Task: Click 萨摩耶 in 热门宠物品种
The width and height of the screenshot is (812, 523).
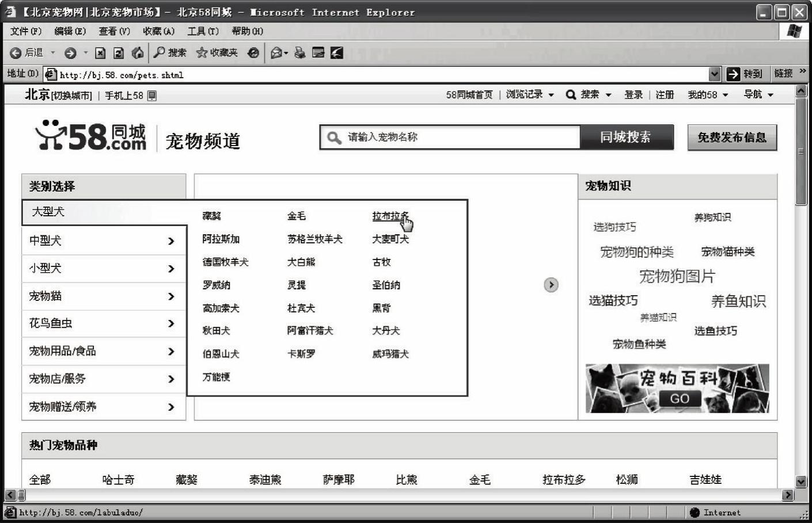Action: [339, 480]
